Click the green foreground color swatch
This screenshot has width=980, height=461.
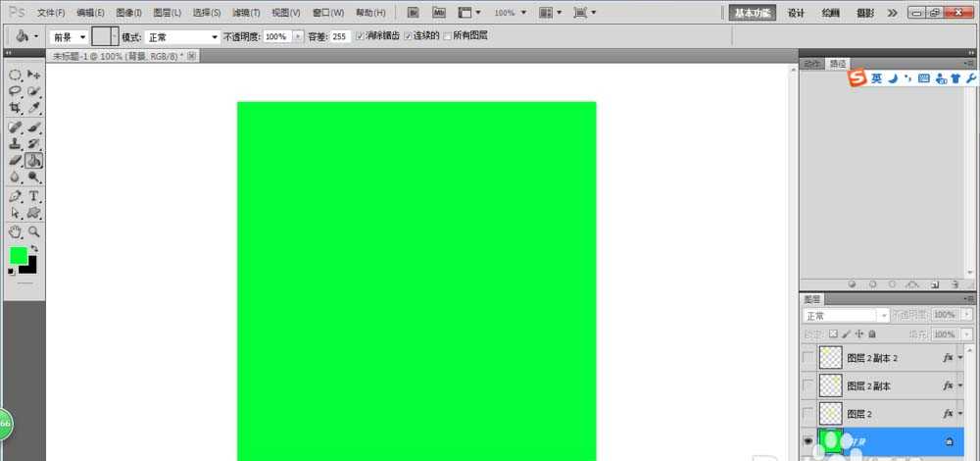pos(19,256)
